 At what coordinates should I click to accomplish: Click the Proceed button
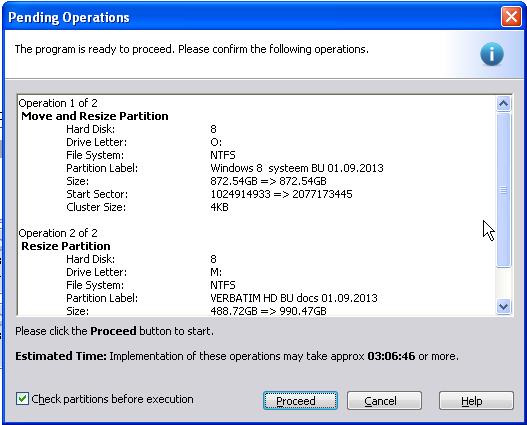click(300, 400)
